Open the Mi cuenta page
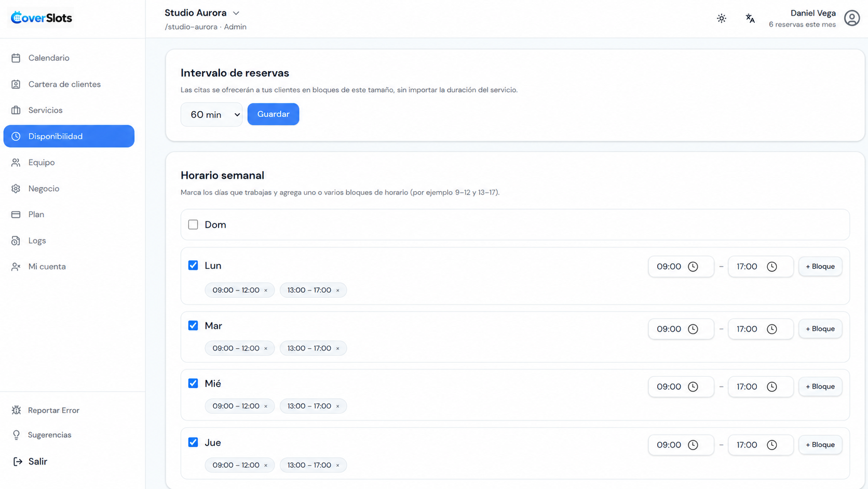Screen dimensions: 868x489 [x=69, y=267]
